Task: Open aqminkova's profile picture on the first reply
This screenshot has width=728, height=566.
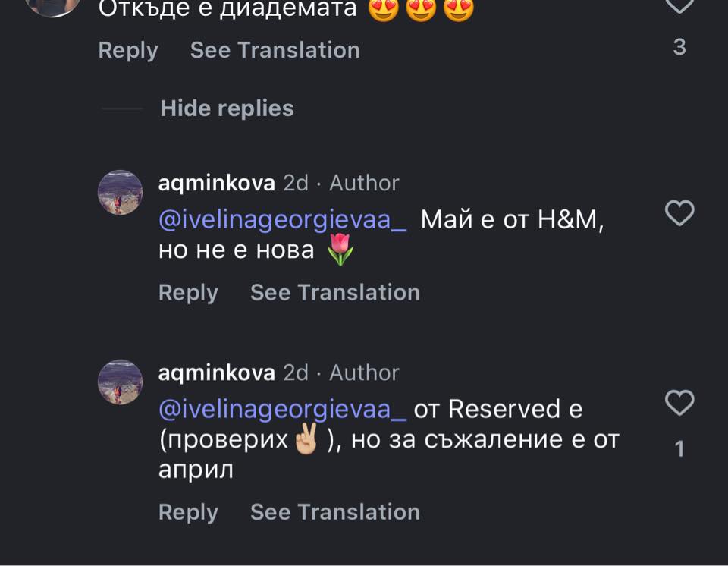Action: (120, 192)
